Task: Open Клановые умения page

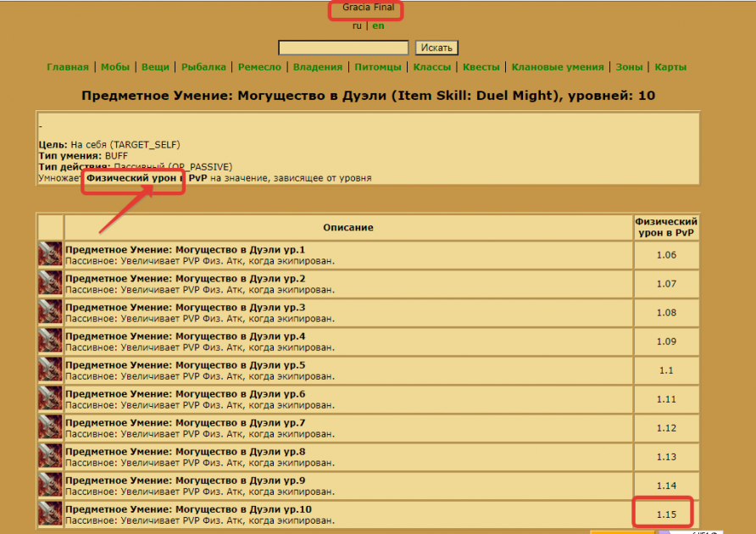Action: [x=558, y=67]
